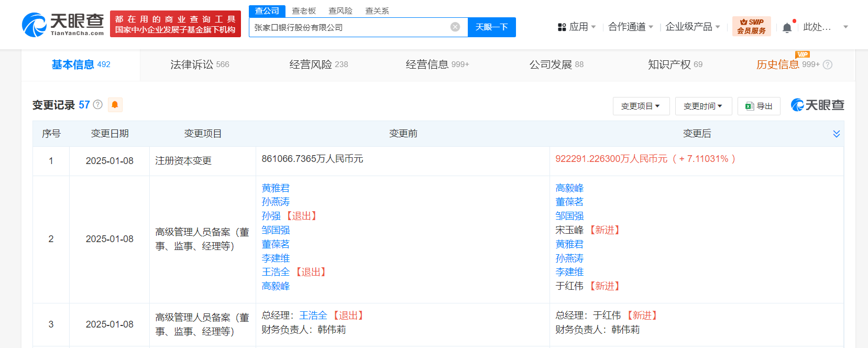Select the 基本信息 tab

pyautogui.click(x=81, y=64)
